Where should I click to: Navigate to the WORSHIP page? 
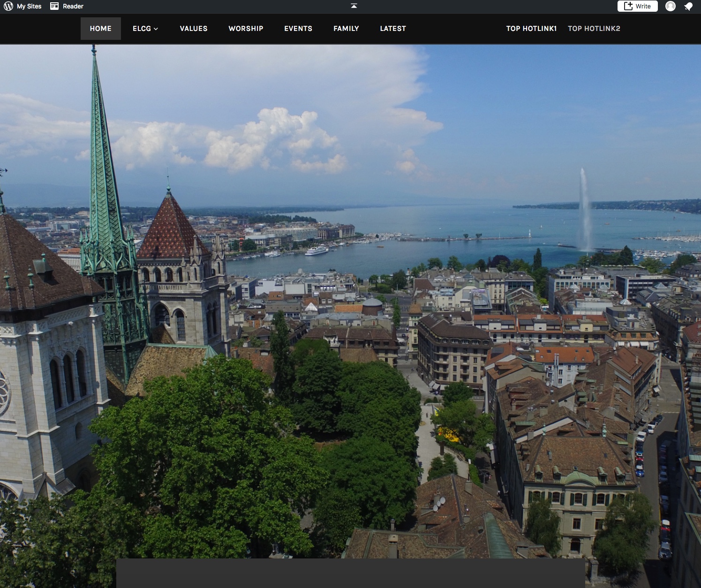246,29
